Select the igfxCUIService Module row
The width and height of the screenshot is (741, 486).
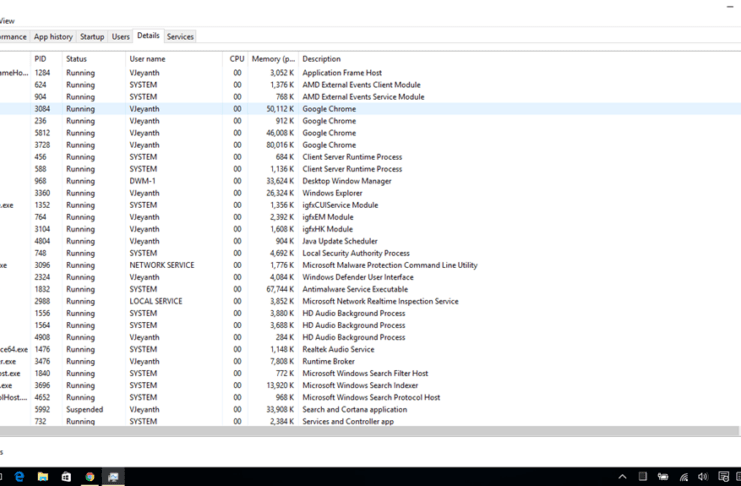pos(370,205)
